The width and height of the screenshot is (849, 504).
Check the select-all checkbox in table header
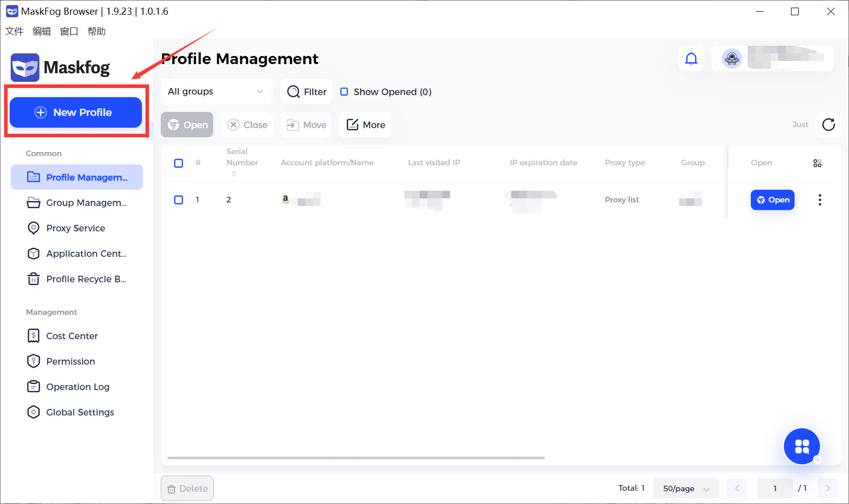179,163
